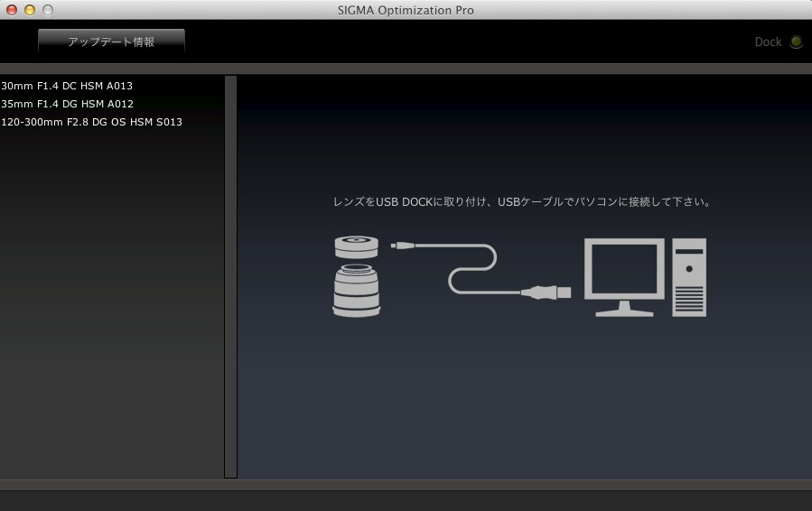
Task: Click the grey zoom window button
Action: coord(48,10)
